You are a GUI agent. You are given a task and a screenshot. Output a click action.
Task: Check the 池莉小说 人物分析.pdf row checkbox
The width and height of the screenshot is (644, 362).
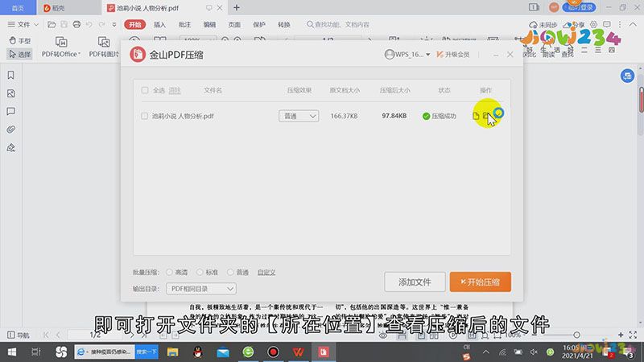[144, 116]
